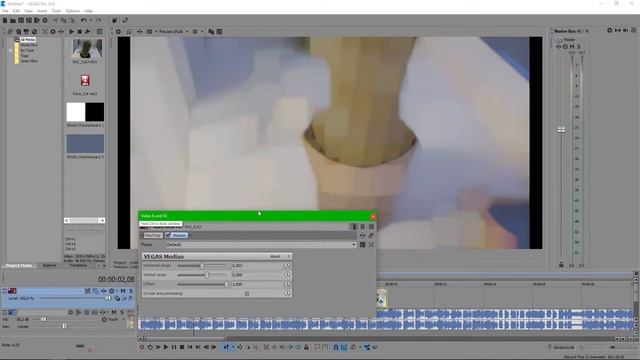Select VEGAS Checkerboard 1 thumbnail
This screenshot has width=640, height=360.
(85, 112)
